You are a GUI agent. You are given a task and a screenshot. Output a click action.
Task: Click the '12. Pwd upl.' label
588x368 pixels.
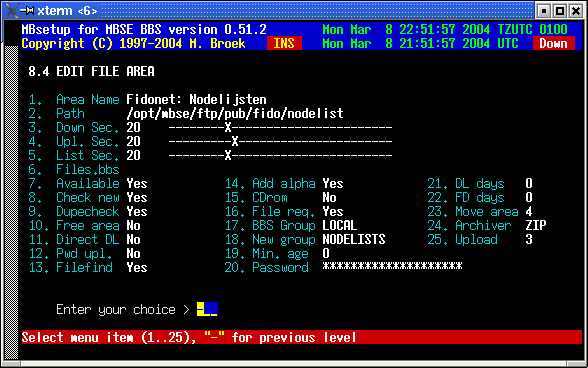pos(70,254)
